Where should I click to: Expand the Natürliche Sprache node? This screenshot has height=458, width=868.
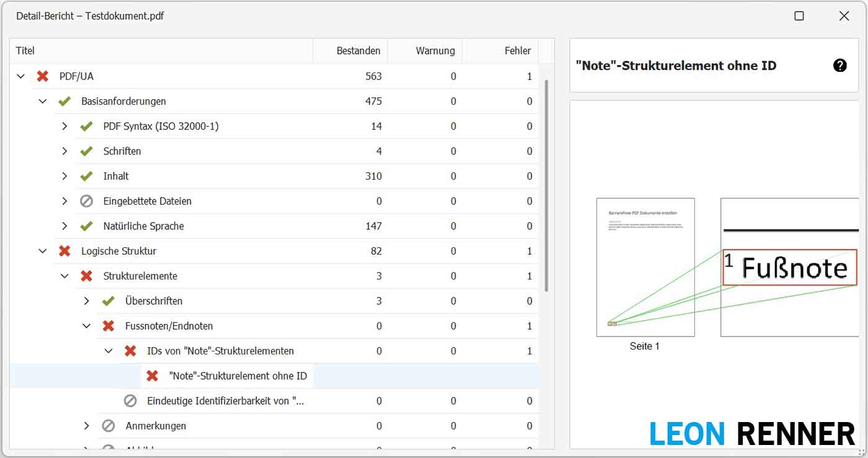click(x=64, y=226)
